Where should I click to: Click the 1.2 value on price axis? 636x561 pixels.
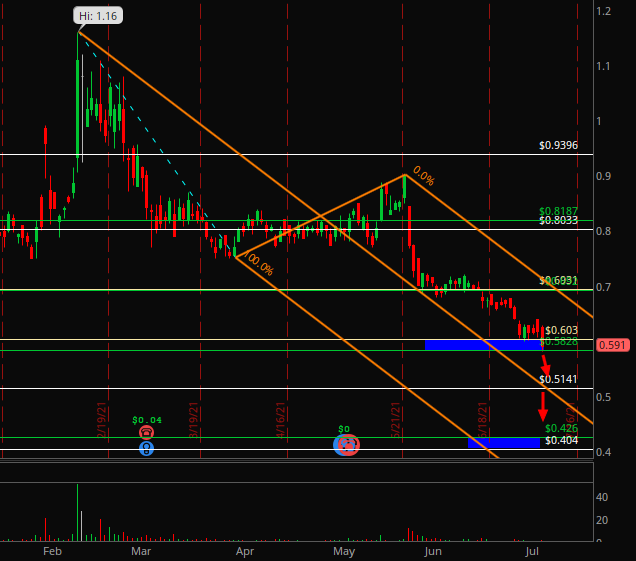point(603,11)
